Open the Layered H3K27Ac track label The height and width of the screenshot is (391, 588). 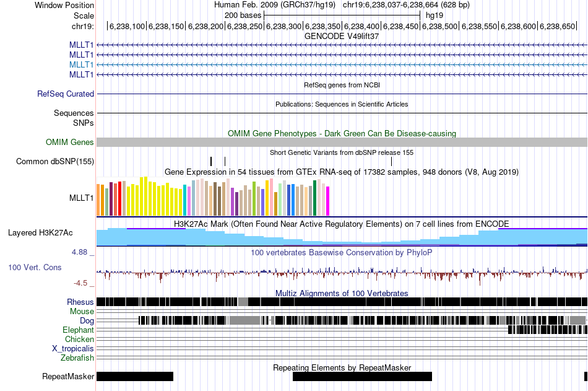pos(40,232)
